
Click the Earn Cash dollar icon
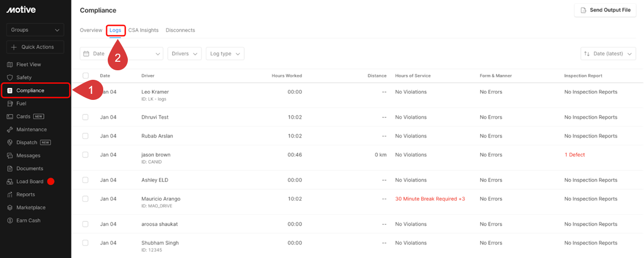10,221
